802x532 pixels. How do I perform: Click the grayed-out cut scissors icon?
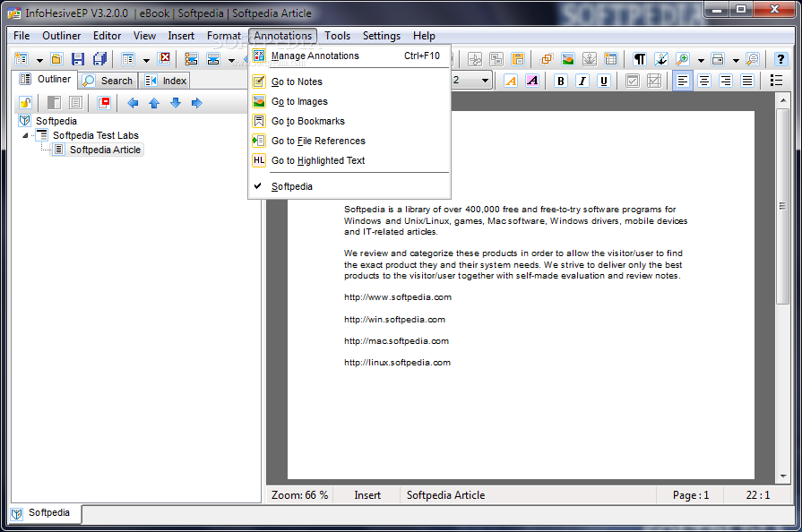pos(475,59)
